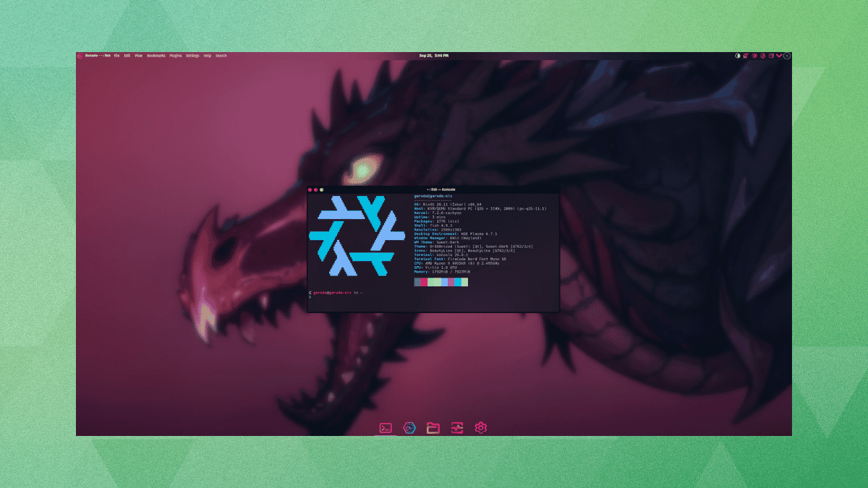Open System Settings gear in the dock
This screenshot has width=868, height=488.
point(480,428)
